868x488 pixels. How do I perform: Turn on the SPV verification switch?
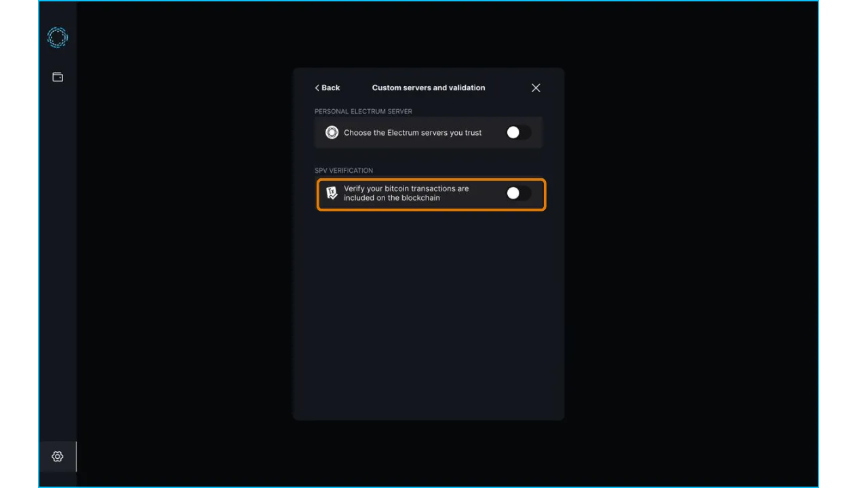[x=517, y=194]
